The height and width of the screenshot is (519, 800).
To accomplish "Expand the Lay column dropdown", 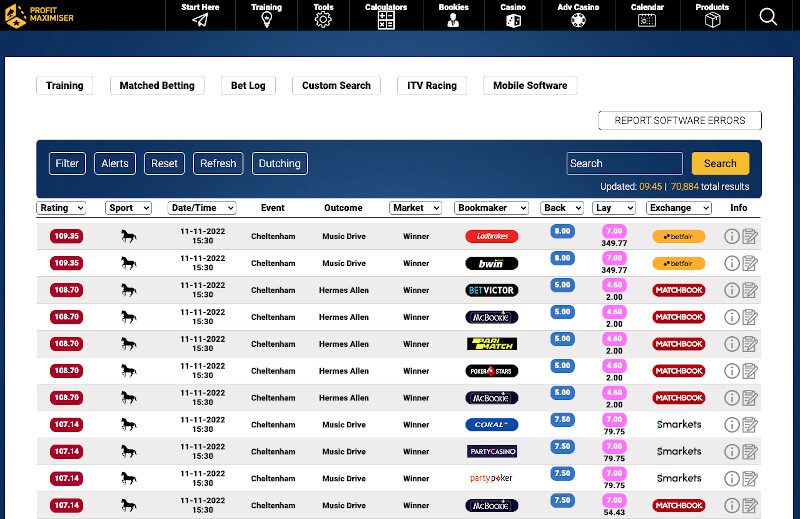I will point(614,208).
